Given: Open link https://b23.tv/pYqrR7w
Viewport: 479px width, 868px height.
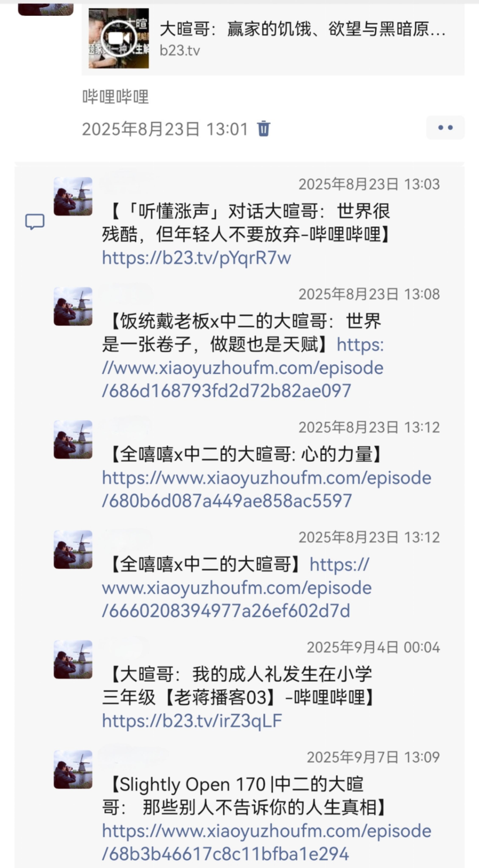Looking at the screenshot, I should [x=197, y=258].
